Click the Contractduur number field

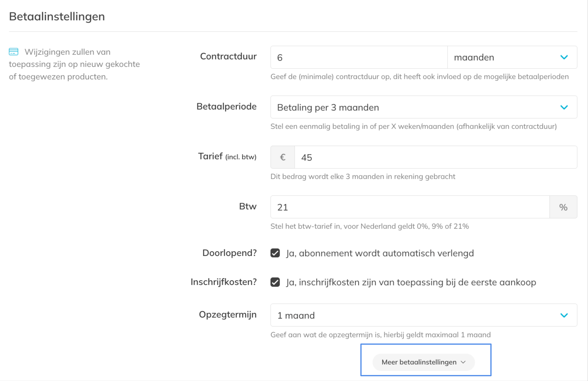click(x=359, y=57)
